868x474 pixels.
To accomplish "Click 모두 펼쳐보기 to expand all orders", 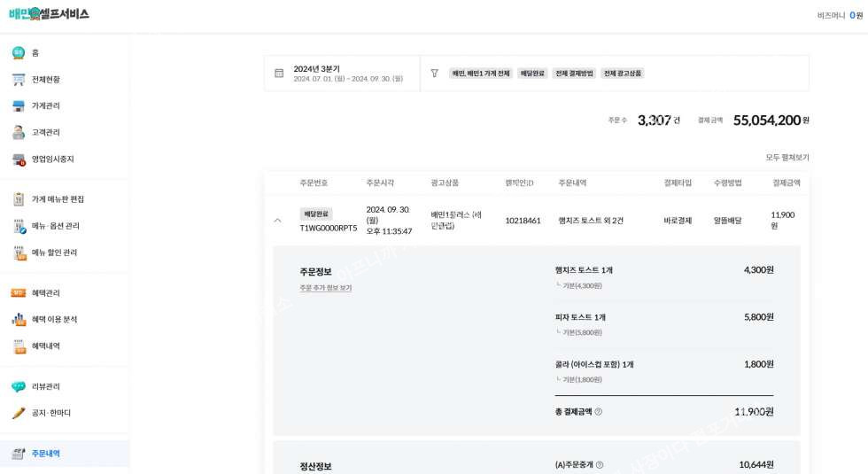I will (787, 158).
